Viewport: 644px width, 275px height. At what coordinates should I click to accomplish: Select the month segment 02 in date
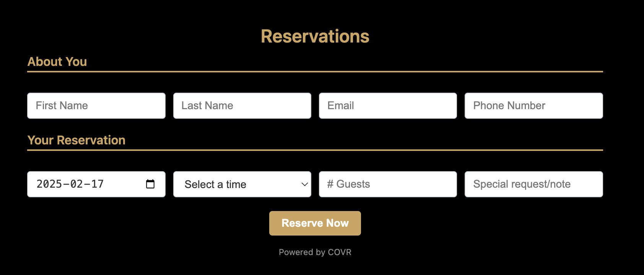(76, 184)
